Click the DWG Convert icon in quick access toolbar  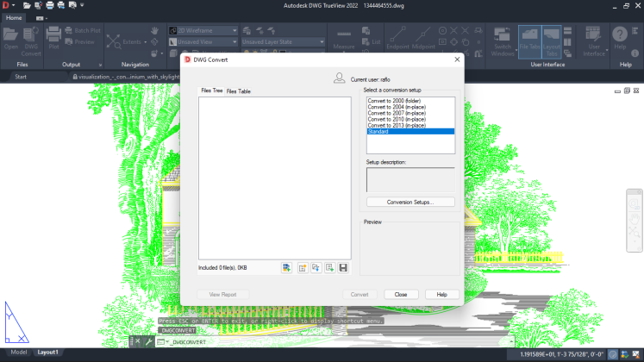38,5
